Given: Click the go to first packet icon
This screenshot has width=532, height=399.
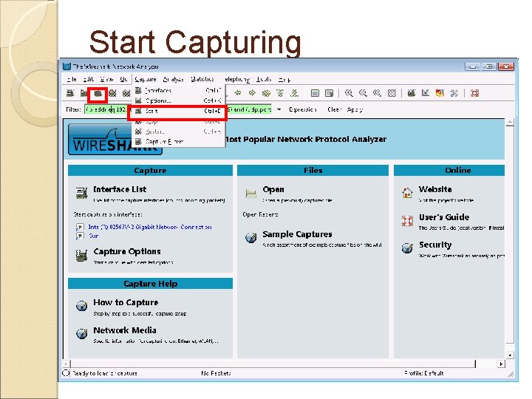Looking at the screenshot, I should tap(280, 92).
